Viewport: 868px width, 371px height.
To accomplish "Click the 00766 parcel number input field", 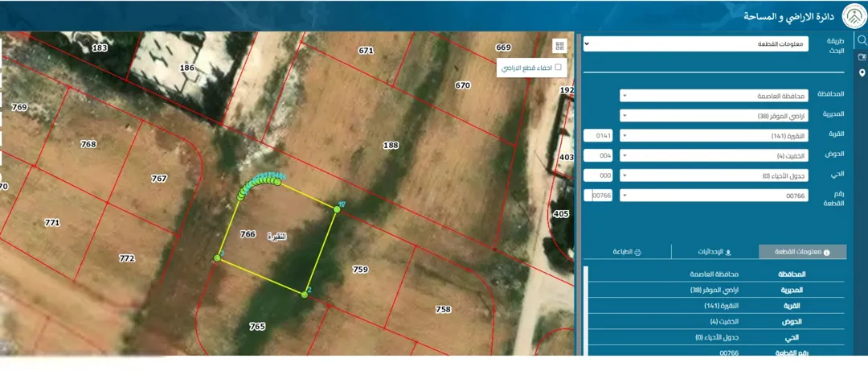I will [x=598, y=196].
